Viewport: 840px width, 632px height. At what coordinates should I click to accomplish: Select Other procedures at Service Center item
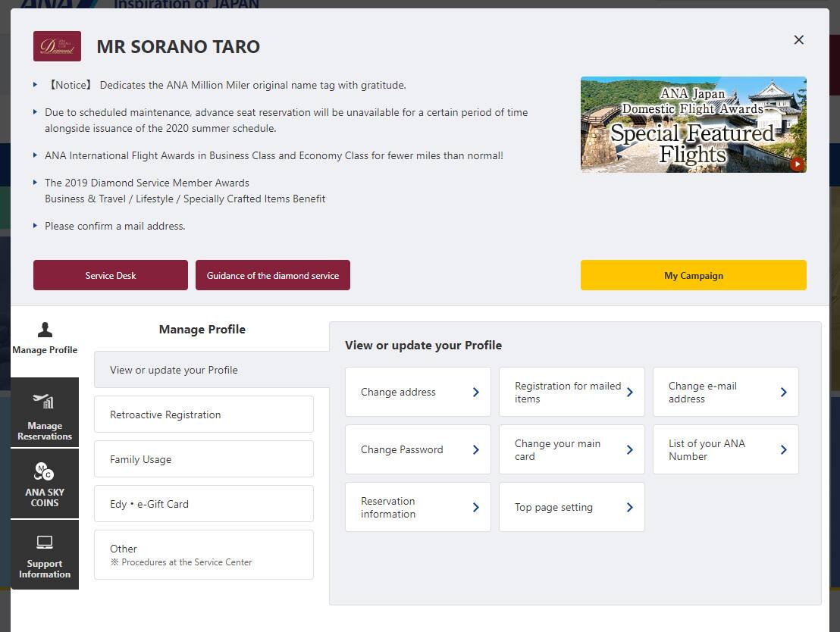coord(204,555)
